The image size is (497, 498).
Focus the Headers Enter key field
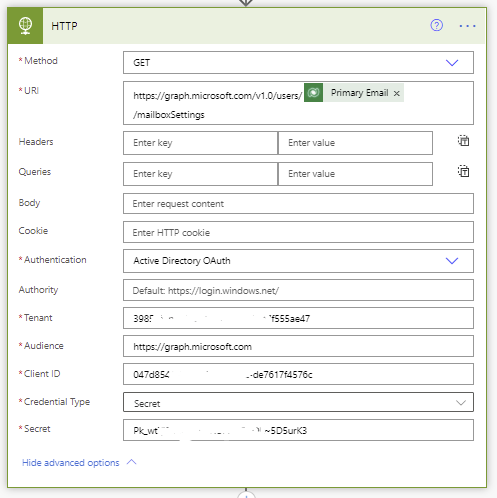pos(200,143)
